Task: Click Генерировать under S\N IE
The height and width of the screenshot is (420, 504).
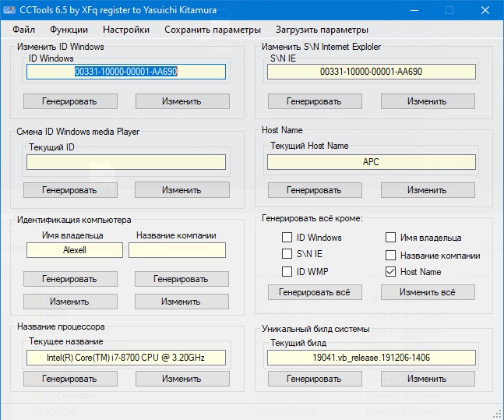Action: coord(315,101)
